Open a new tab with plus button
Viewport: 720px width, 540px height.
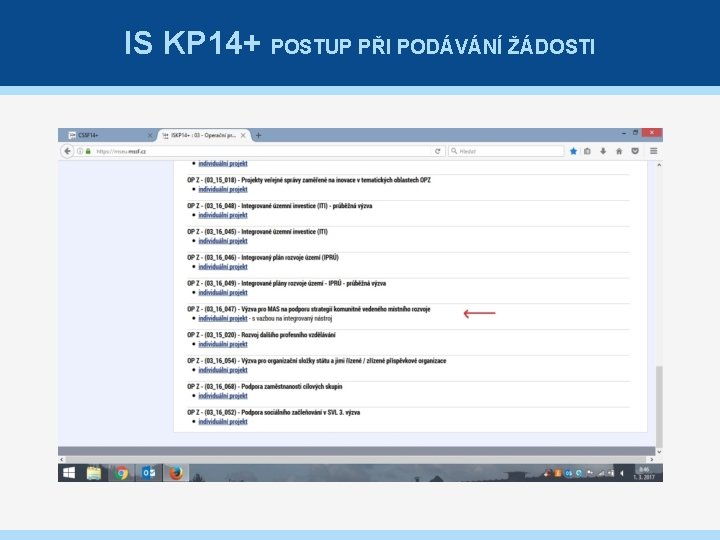point(259,135)
